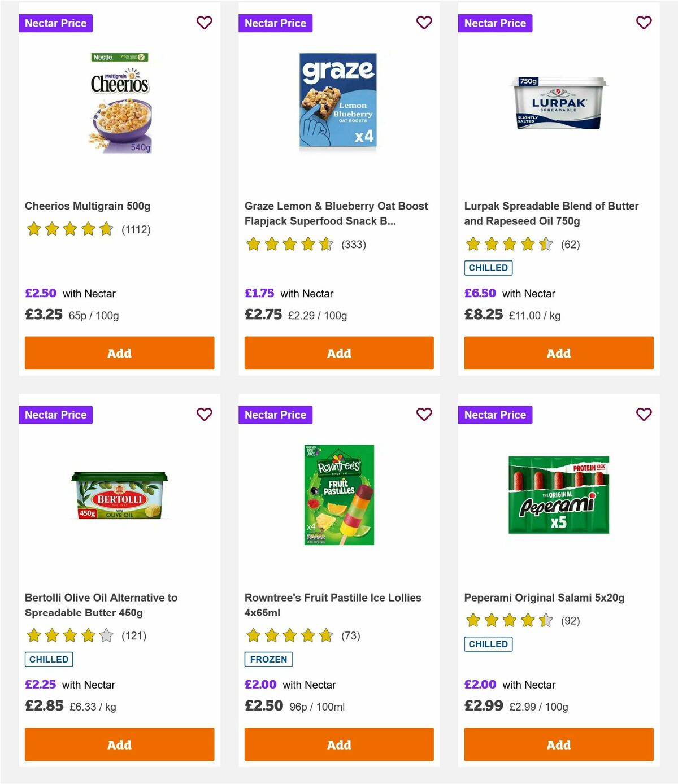Viewport: 678px width, 784px height.
Task: Add Cheerios Multigrain 500g to basket
Action: [x=119, y=353]
